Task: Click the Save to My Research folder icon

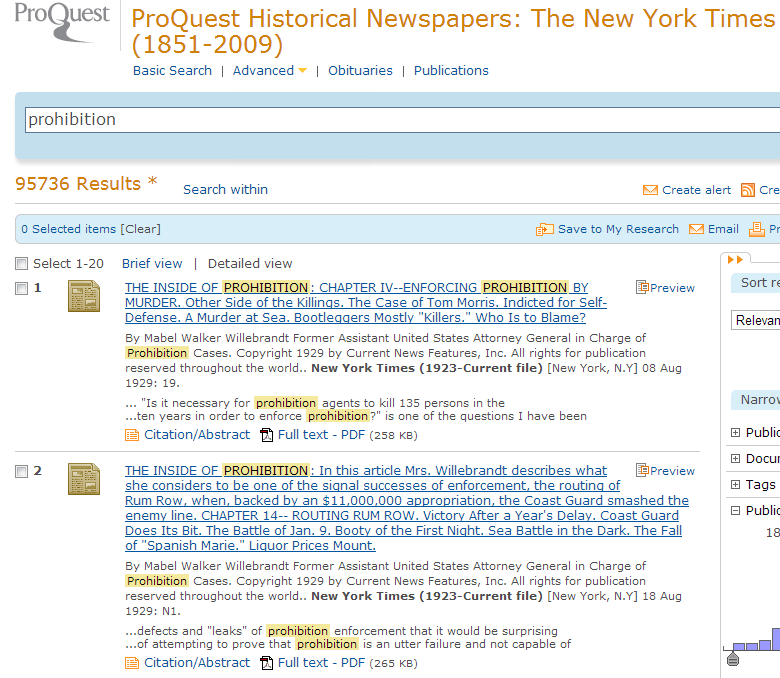Action: coord(545,229)
